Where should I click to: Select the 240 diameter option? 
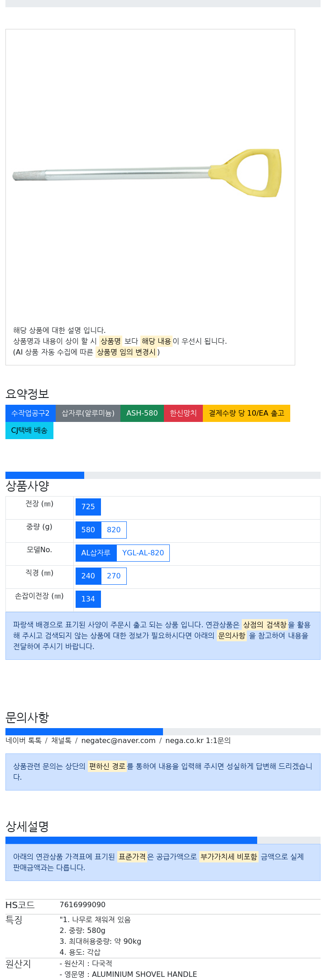(x=88, y=576)
